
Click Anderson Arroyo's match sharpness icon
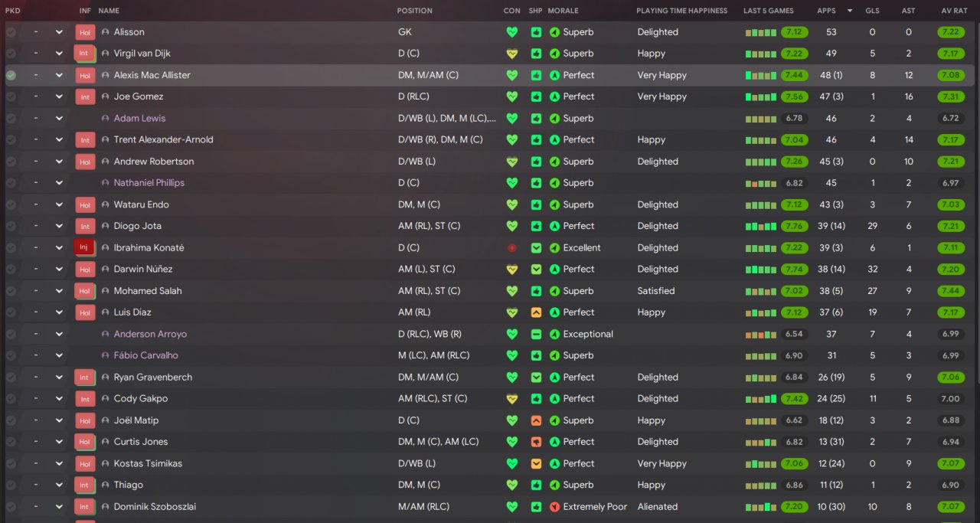point(536,335)
